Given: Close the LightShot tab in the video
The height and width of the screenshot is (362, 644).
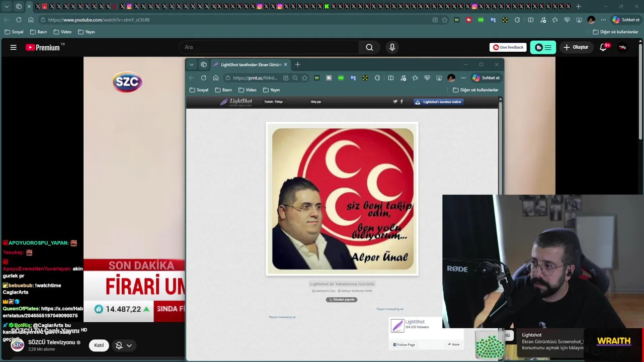Looking at the screenshot, I should [x=286, y=64].
